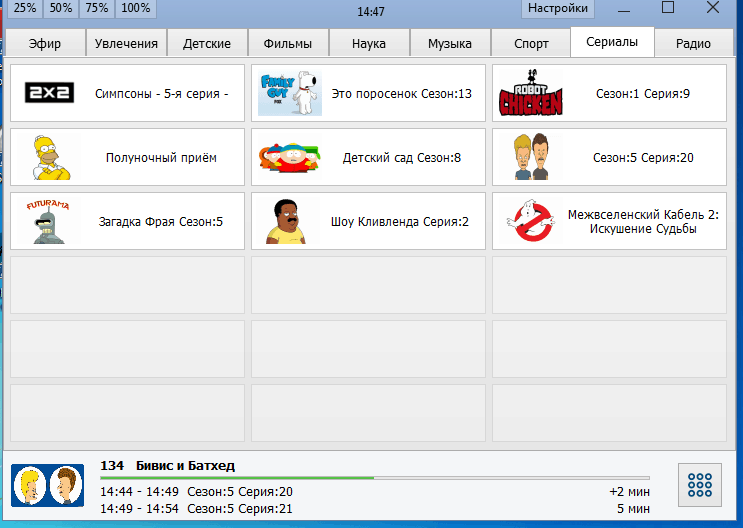
Task: Click the now-playing Beavis and Butt-Head thumbnail
Action: coord(47,485)
